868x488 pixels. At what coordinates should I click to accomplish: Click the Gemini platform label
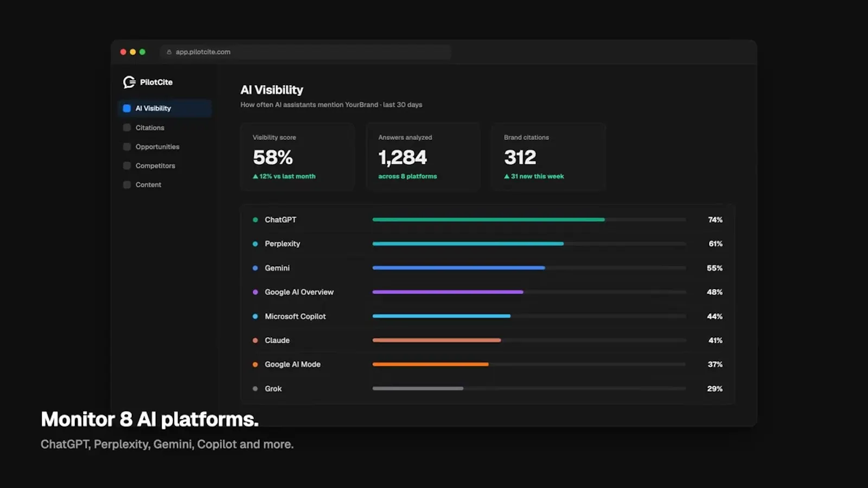point(277,268)
